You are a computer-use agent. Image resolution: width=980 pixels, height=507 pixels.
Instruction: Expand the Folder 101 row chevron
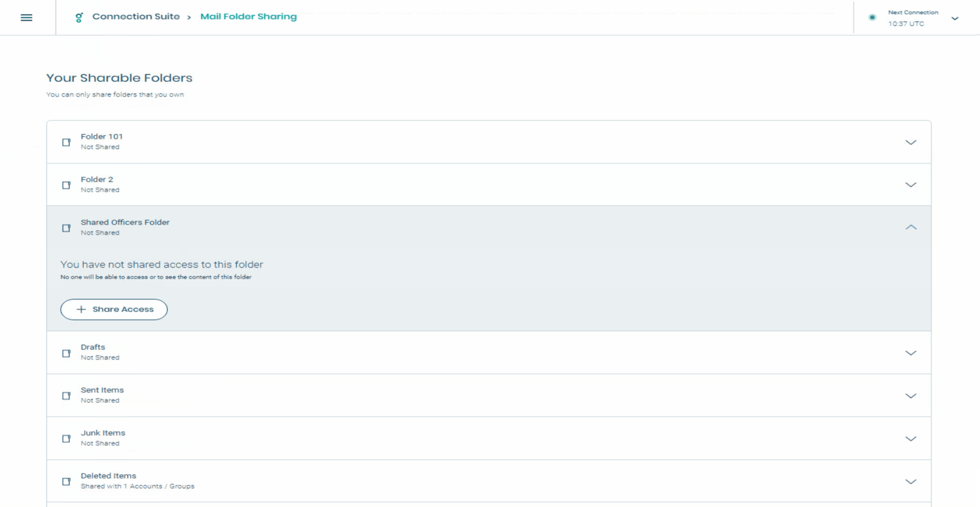(910, 142)
